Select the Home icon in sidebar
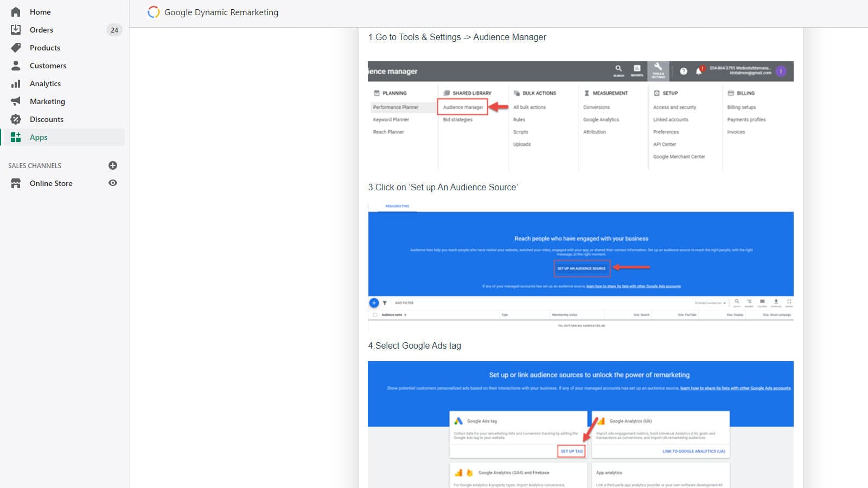 click(16, 11)
